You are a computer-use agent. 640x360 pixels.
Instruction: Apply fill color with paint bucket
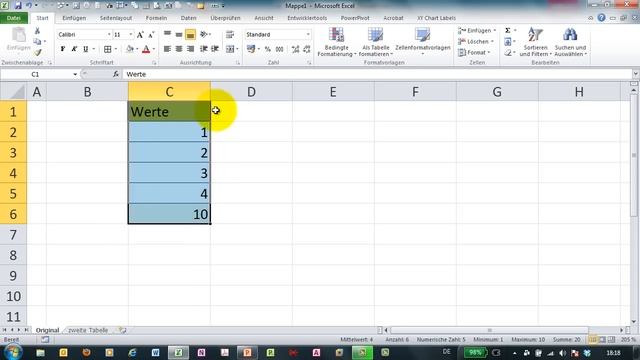tap(130, 49)
